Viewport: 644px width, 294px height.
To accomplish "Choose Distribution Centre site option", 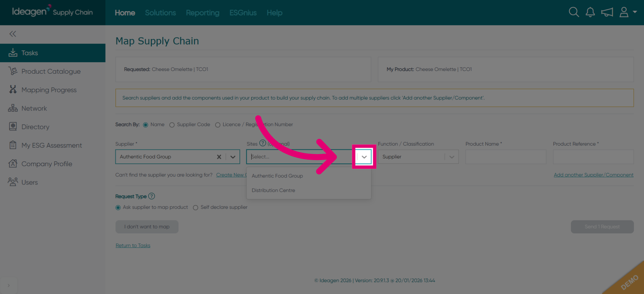I will coord(309,190).
